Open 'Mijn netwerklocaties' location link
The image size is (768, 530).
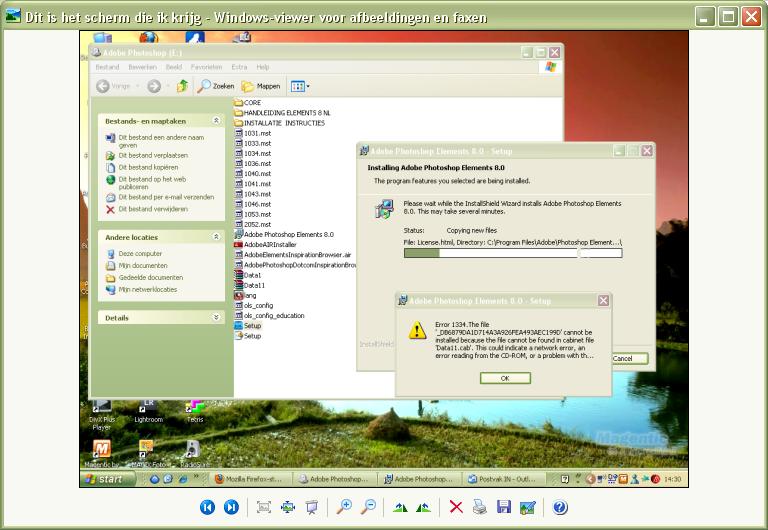[148, 289]
